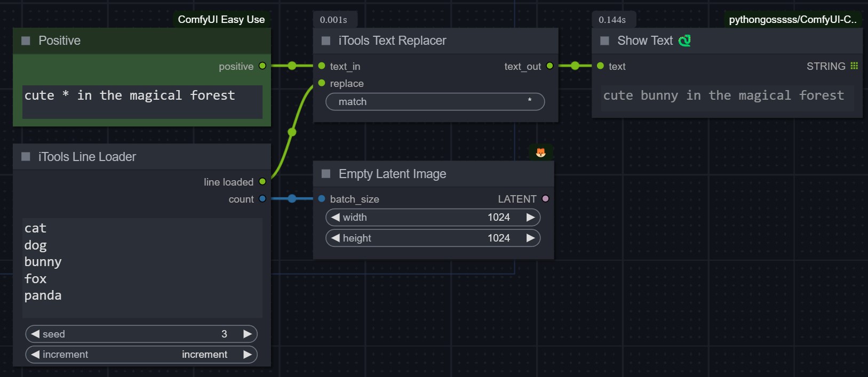Select the Empty Latent Image title bar
868x377 pixels.
coord(433,174)
